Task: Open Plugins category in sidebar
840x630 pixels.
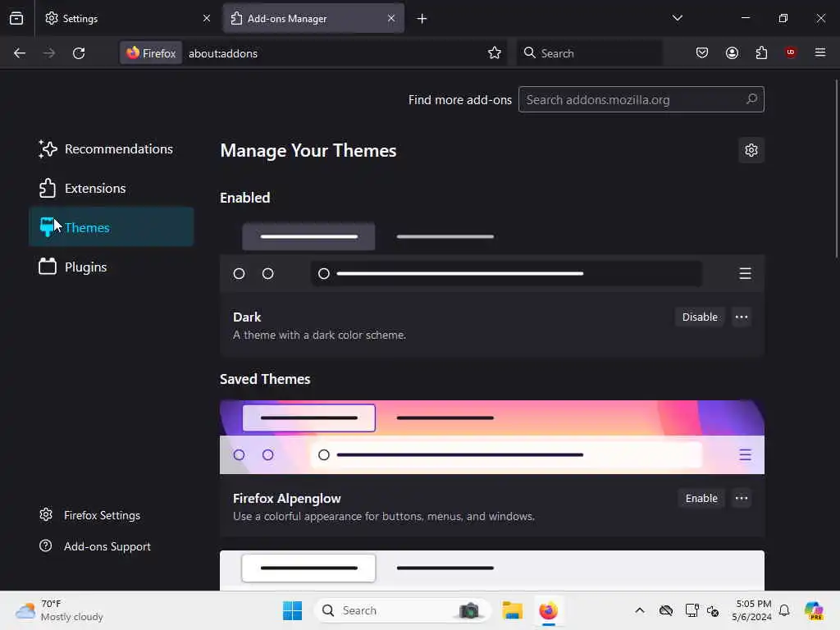Action: [x=111, y=267]
